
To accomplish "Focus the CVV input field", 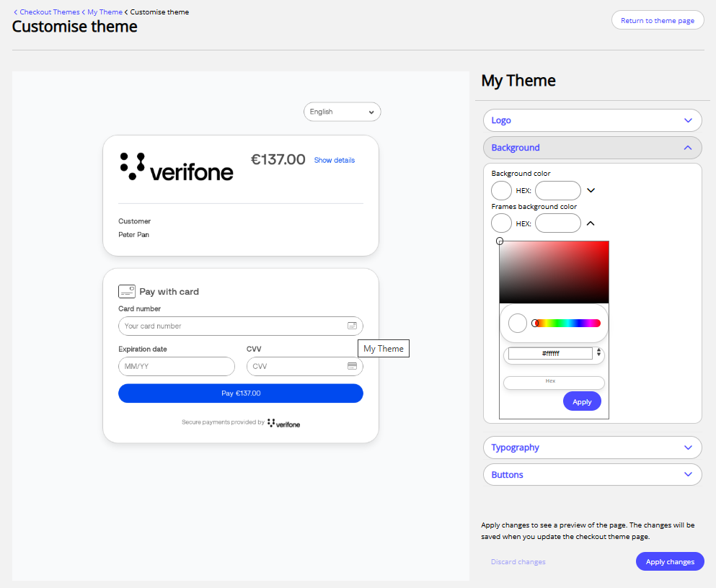I will tap(304, 366).
